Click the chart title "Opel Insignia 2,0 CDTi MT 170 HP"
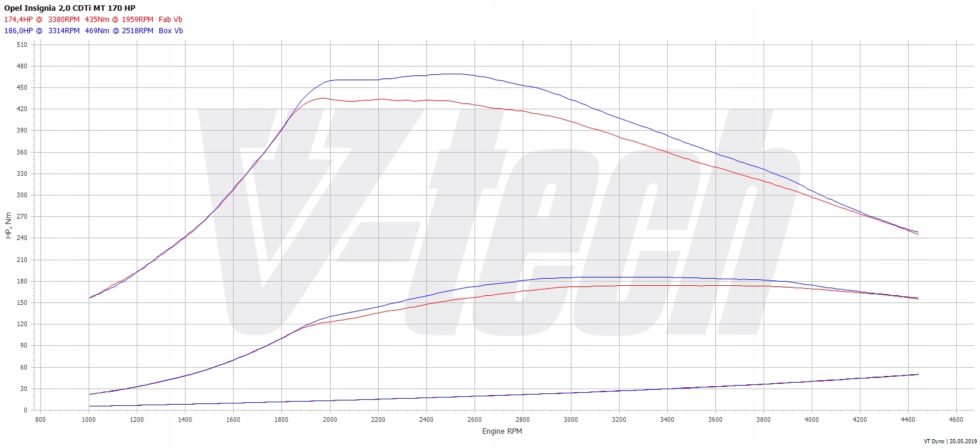Screen dimensions: 980x448 tap(70, 8)
